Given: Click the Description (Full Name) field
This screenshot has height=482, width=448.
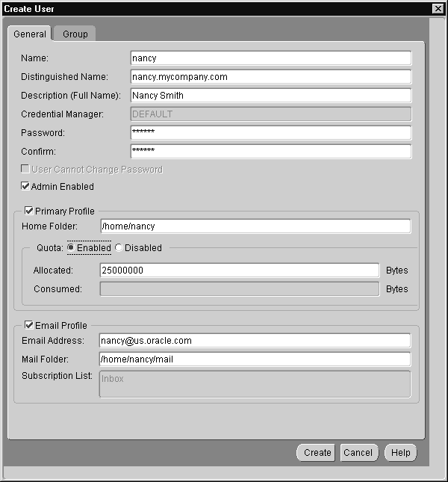Looking at the screenshot, I should coord(271,96).
